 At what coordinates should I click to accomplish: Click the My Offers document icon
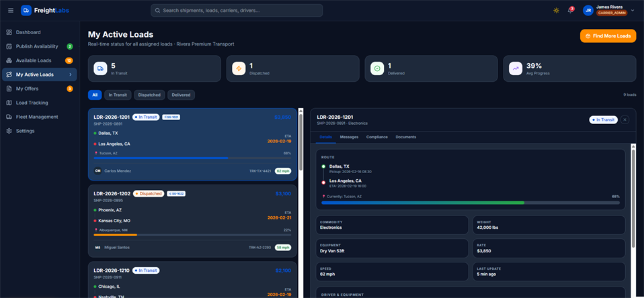tap(9, 89)
